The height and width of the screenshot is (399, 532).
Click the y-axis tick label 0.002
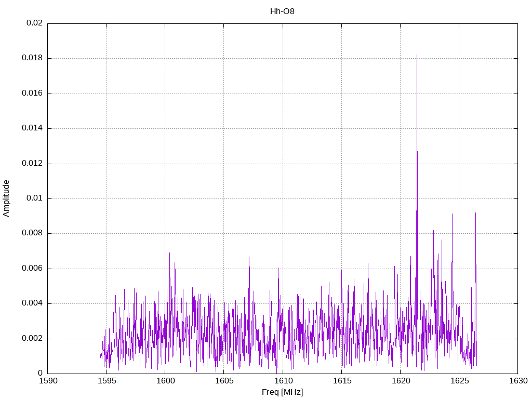32,338
